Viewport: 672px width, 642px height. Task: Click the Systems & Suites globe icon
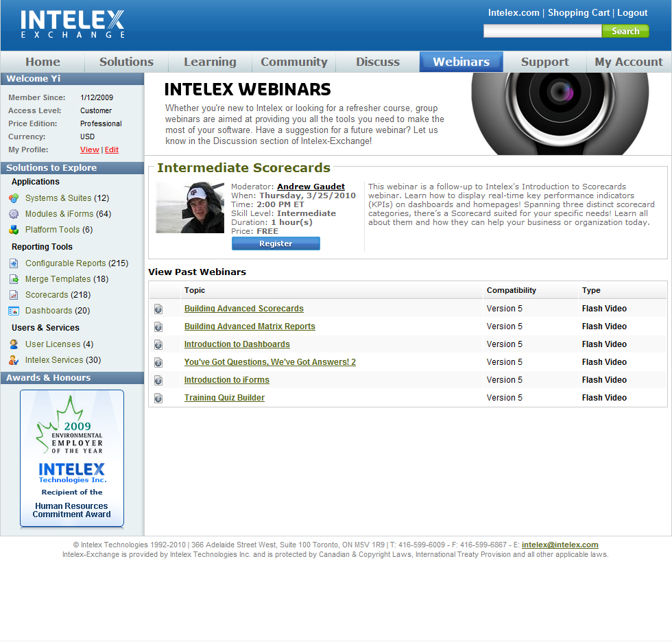click(x=14, y=198)
